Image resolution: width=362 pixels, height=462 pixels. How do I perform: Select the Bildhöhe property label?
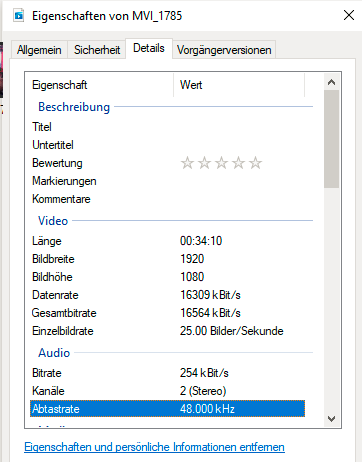point(52,277)
